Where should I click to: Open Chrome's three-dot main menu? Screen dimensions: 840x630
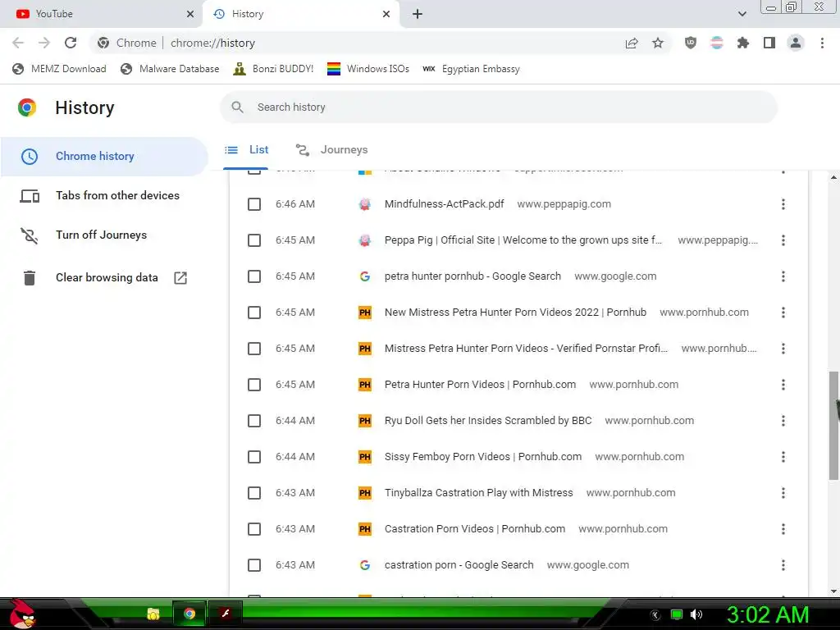[822, 43]
